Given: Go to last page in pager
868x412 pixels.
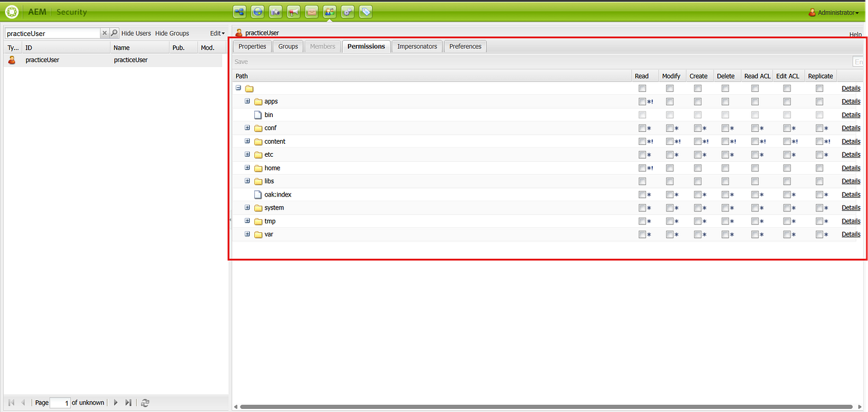Looking at the screenshot, I should click(128, 403).
